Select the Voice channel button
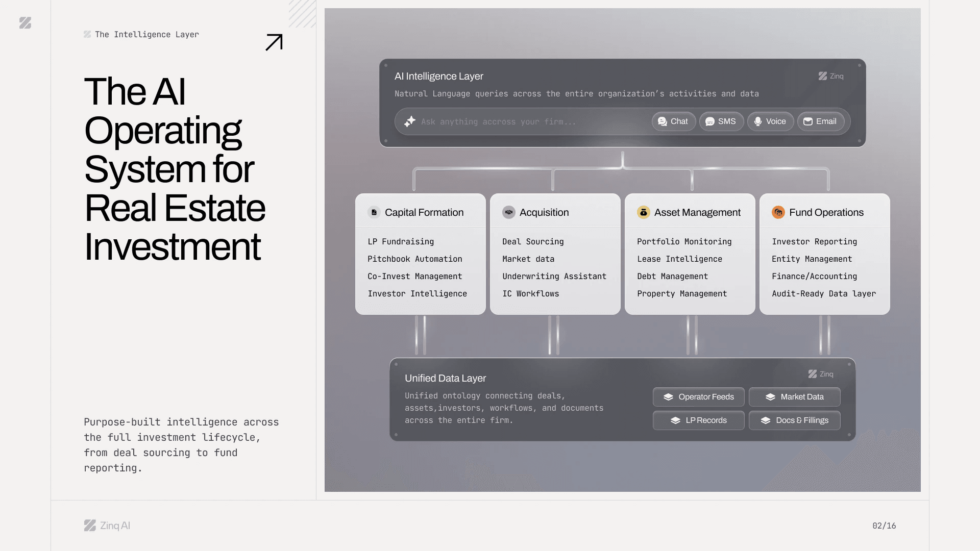980x551 pixels. click(770, 121)
